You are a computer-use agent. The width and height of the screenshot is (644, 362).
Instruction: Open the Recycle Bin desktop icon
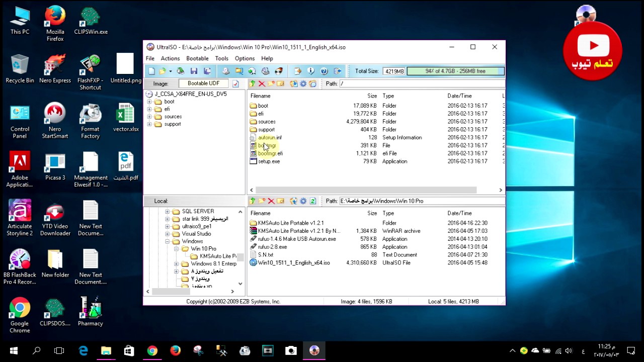[x=20, y=69]
